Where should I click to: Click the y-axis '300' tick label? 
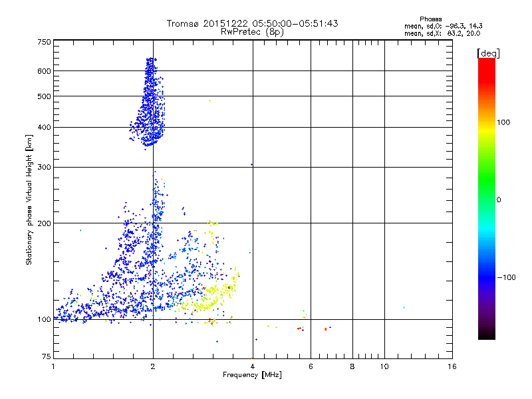(x=44, y=168)
